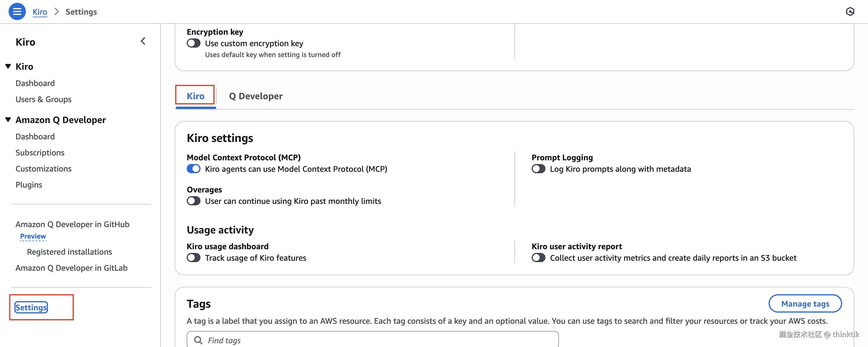Select the Kiro tab
Screen dimensions: 868x347
click(195, 96)
